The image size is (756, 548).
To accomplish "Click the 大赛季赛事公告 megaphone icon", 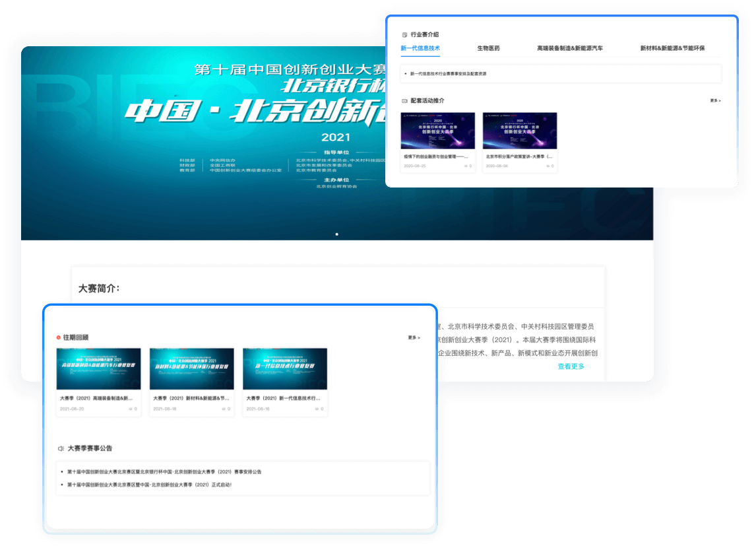I will click(59, 448).
